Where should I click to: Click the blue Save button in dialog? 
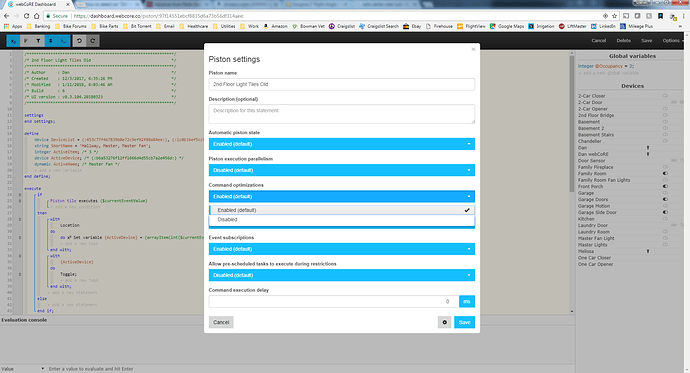pos(464,322)
